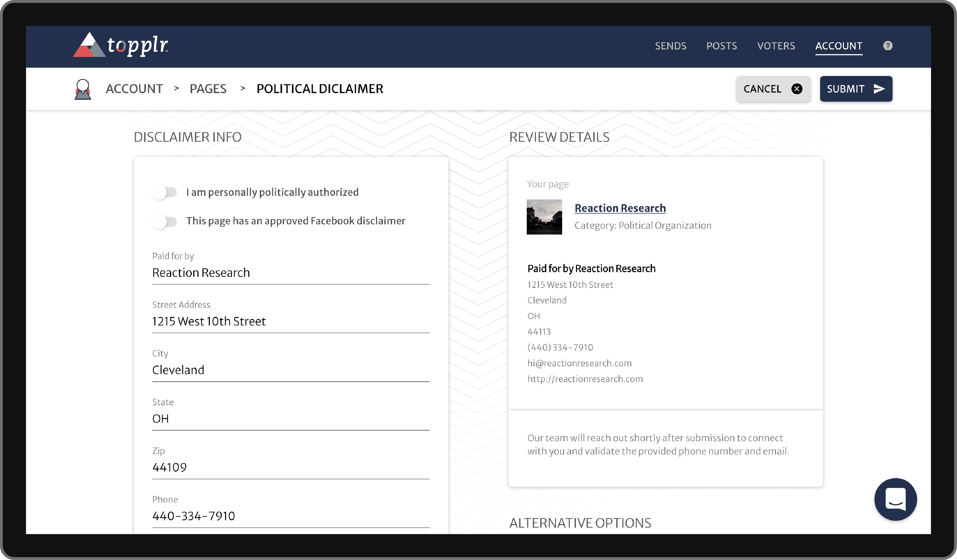The height and width of the screenshot is (560, 957).
Task: Go to Pages breadcrumb
Action: 208,89
